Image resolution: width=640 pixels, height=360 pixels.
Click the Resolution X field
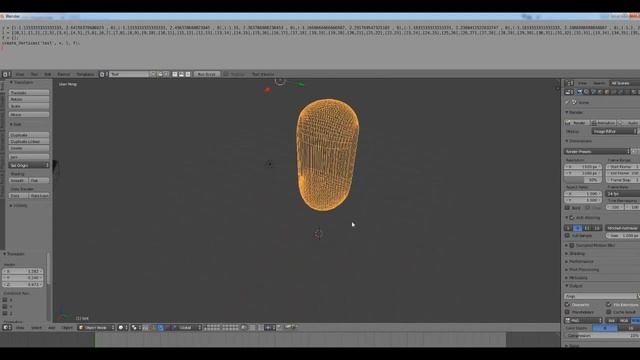coord(583,167)
